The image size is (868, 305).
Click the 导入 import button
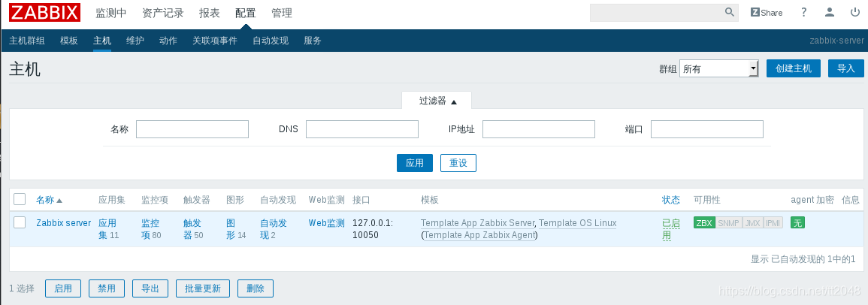coord(846,68)
